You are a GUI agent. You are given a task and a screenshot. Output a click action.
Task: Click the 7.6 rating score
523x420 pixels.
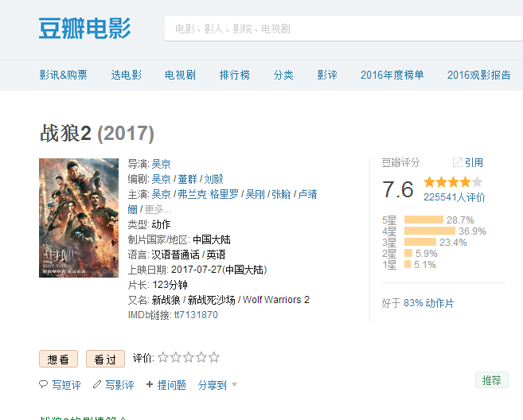[398, 189]
